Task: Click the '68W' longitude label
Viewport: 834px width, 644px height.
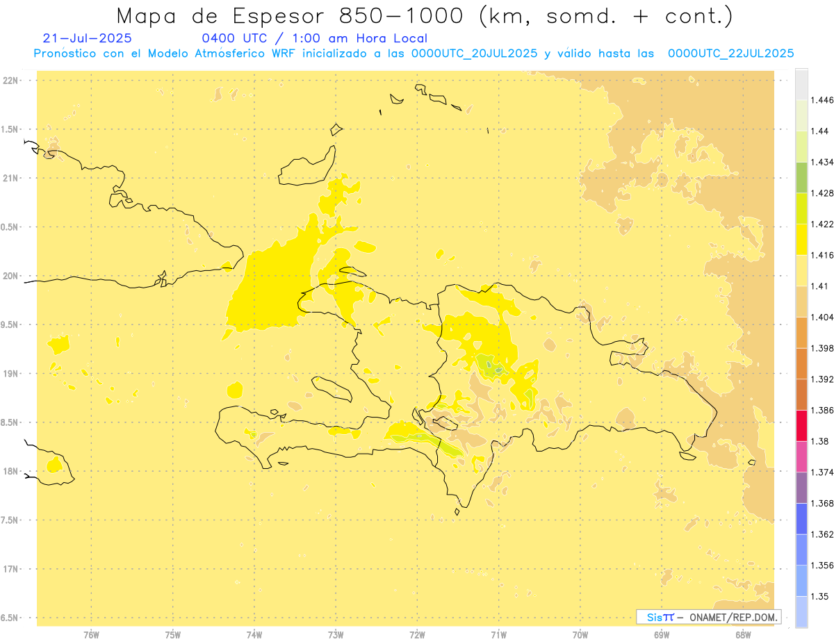Action: pyautogui.click(x=743, y=635)
